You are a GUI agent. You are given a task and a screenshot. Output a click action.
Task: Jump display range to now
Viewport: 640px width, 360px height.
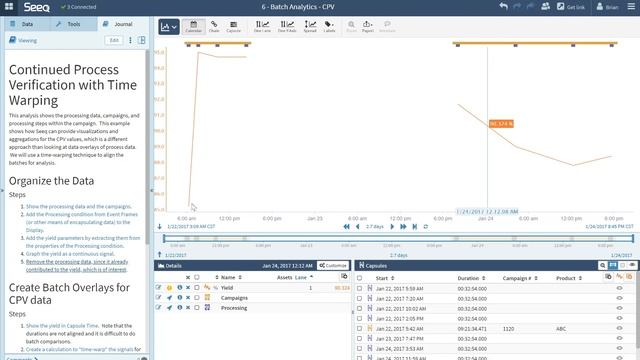coord(415,227)
